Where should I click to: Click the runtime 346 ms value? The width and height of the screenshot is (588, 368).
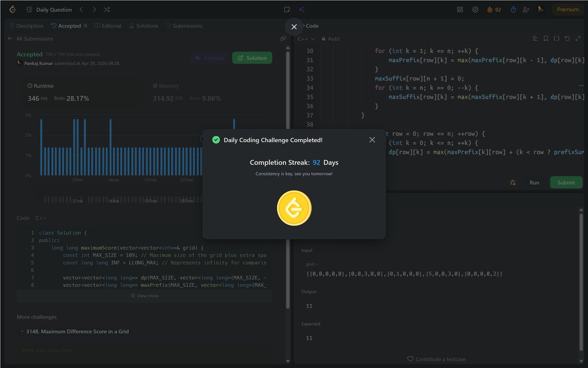point(38,98)
